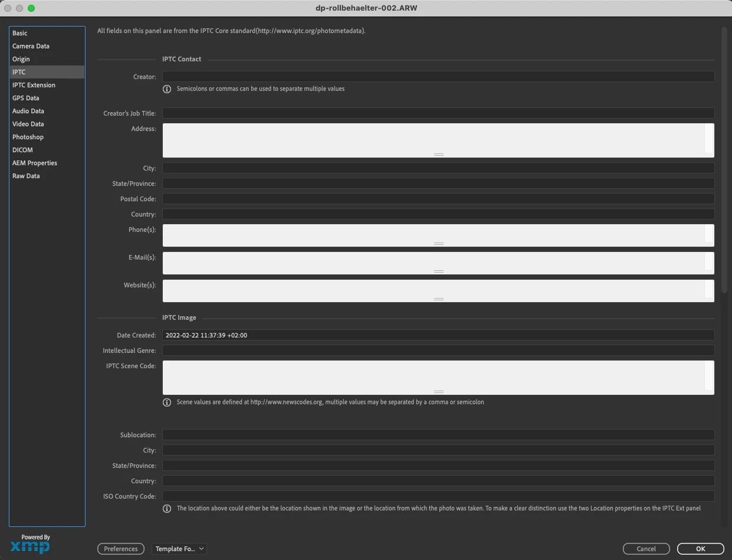Click the IPTC Scene Code resize grip

click(438, 392)
